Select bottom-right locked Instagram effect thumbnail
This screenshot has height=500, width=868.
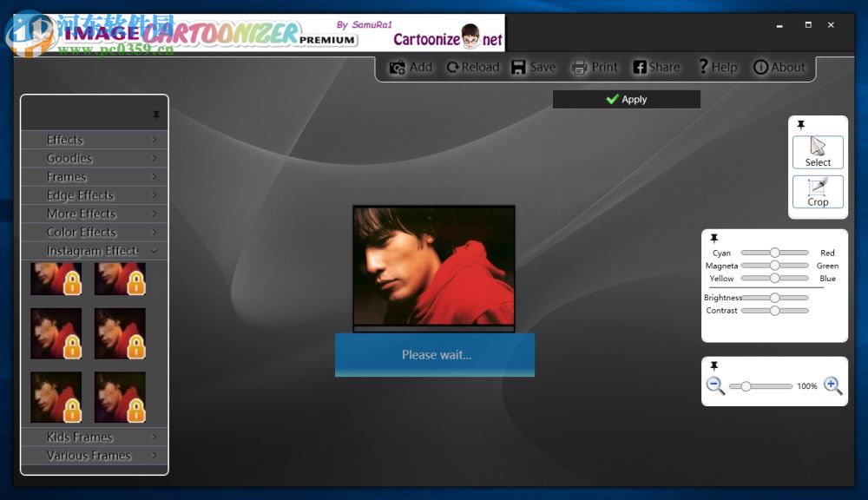click(x=120, y=397)
